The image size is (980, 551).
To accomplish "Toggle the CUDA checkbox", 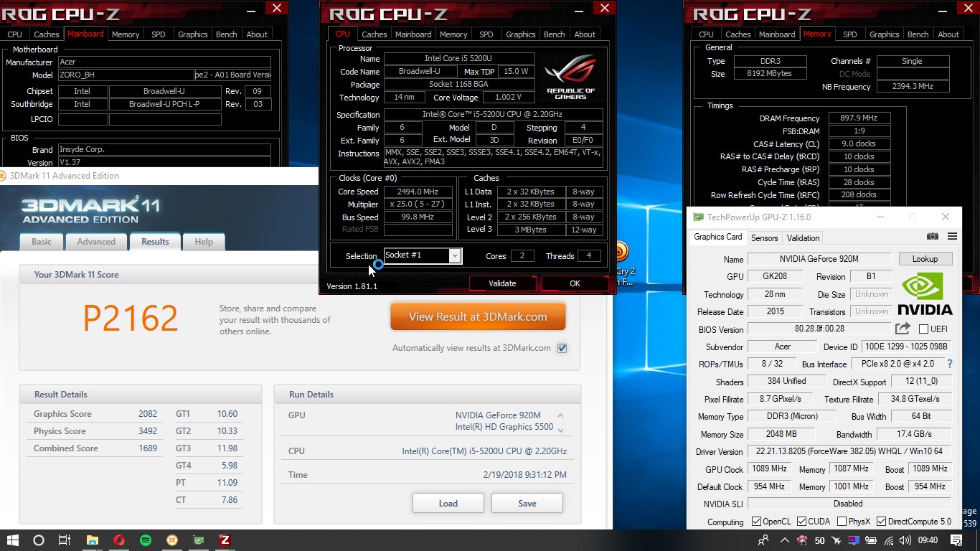I will click(x=802, y=522).
